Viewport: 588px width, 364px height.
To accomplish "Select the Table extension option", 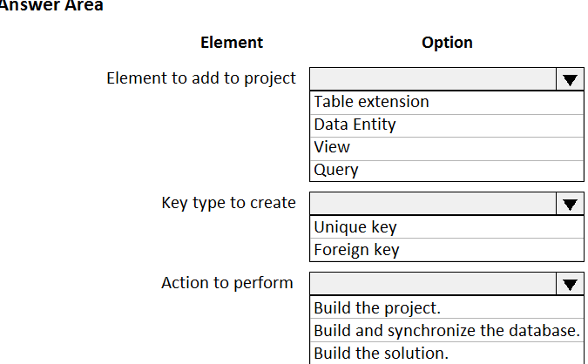I will tap(371, 102).
